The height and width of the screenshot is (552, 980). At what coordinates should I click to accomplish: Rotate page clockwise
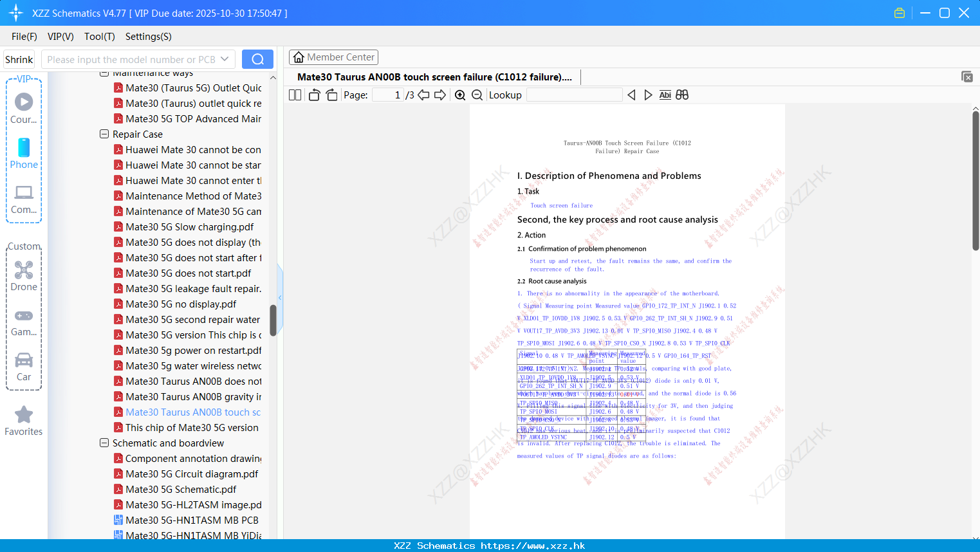click(x=331, y=95)
